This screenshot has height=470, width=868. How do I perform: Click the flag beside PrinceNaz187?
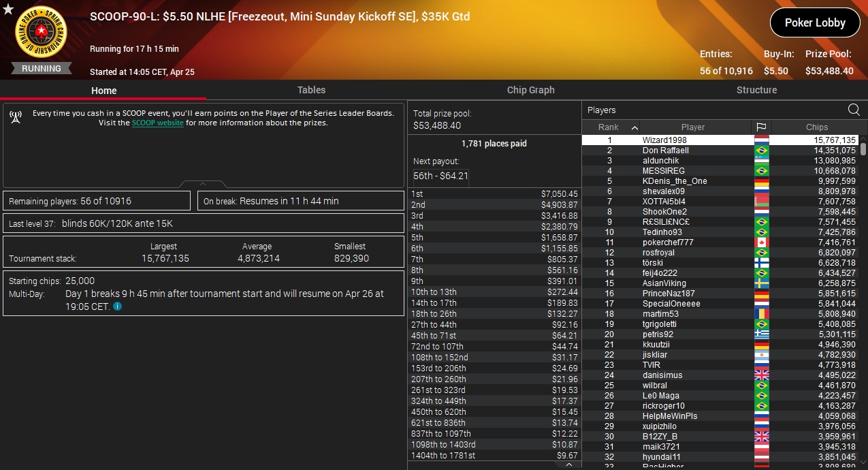point(761,294)
